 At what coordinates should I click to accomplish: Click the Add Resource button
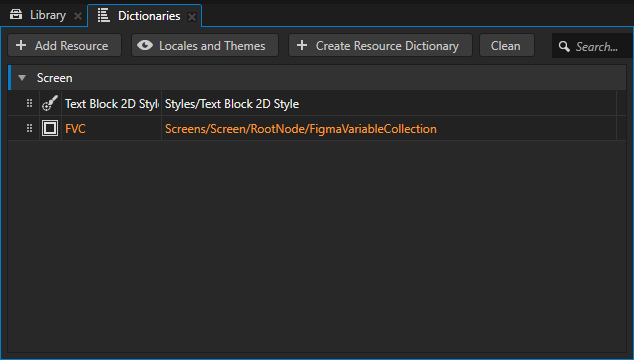coord(65,45)
